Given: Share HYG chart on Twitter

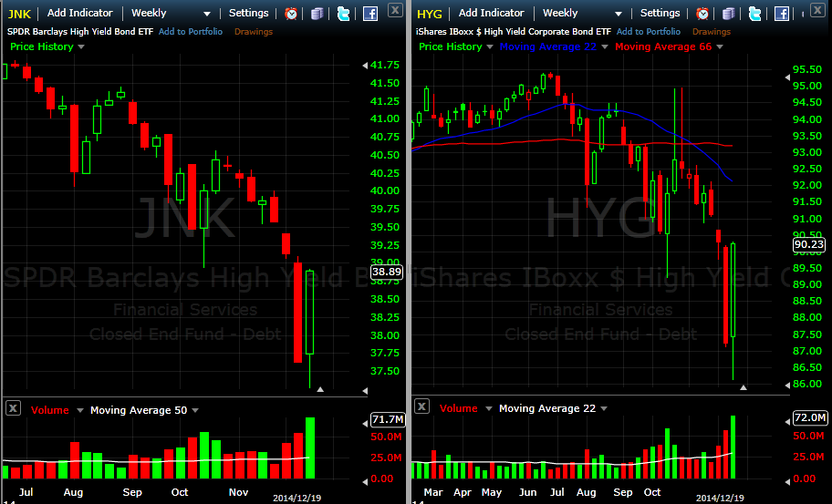Looking at the screenshot, I should 754,14.
